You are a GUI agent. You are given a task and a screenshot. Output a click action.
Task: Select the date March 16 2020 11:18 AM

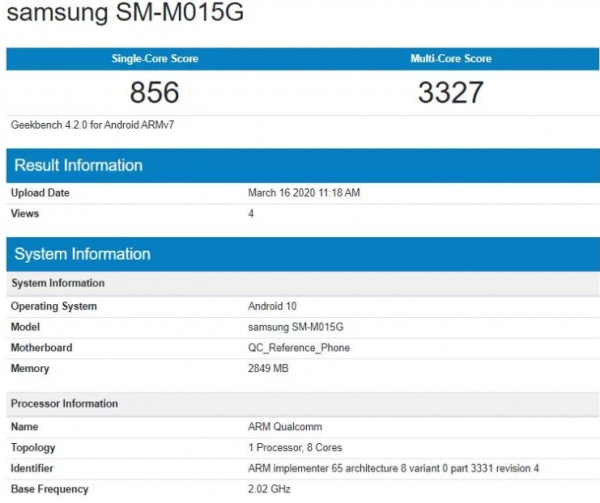pyautogui.click(x=304, y=193)
